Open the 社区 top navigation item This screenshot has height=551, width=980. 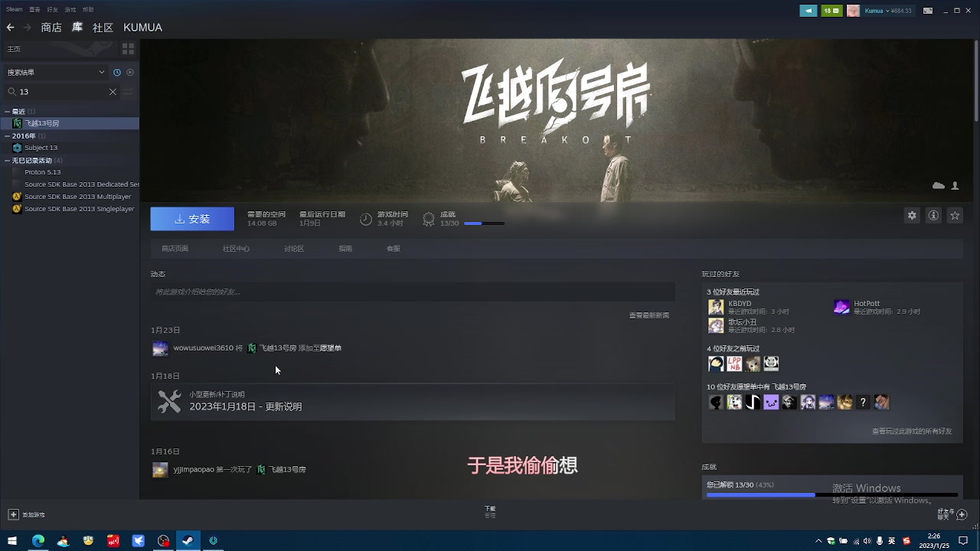point(103,28)
